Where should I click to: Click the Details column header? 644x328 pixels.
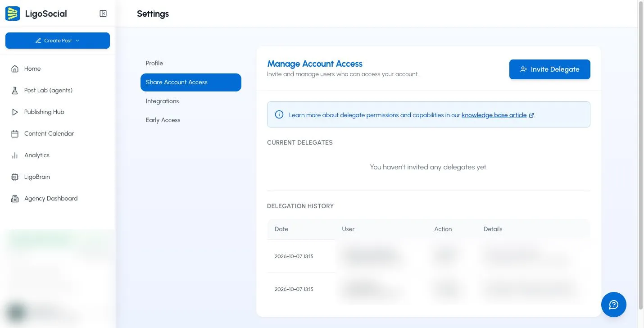493,229
